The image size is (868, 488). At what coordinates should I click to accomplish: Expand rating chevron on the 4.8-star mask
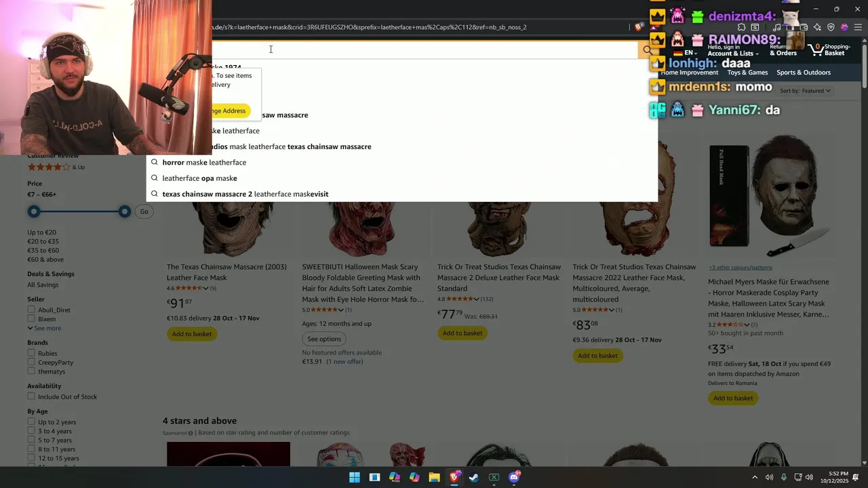click(477, 299)
